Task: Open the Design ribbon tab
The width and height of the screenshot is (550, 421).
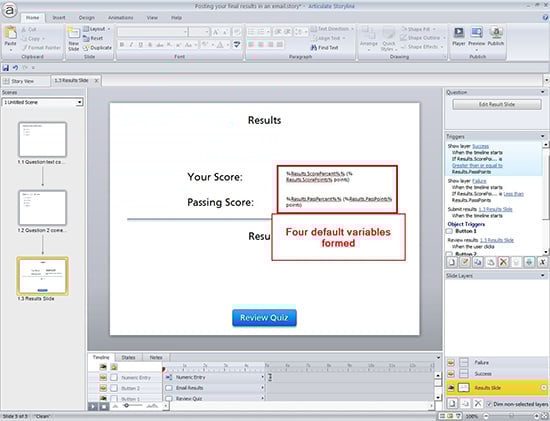Action: [x=86, y=18]
